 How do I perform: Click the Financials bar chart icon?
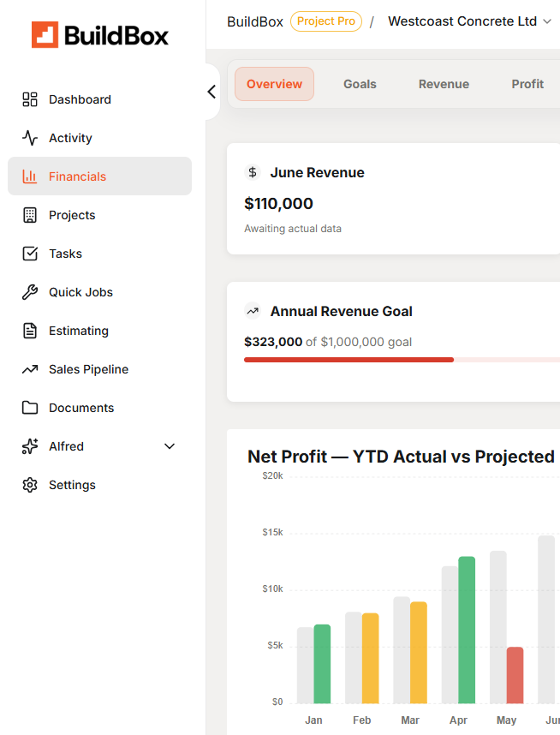30,176
